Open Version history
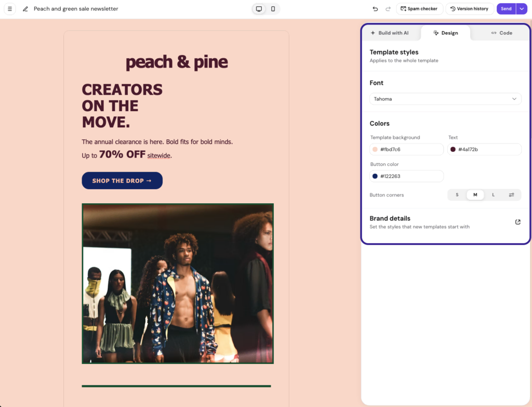The image size is (532, 407). tap(469, 9)
